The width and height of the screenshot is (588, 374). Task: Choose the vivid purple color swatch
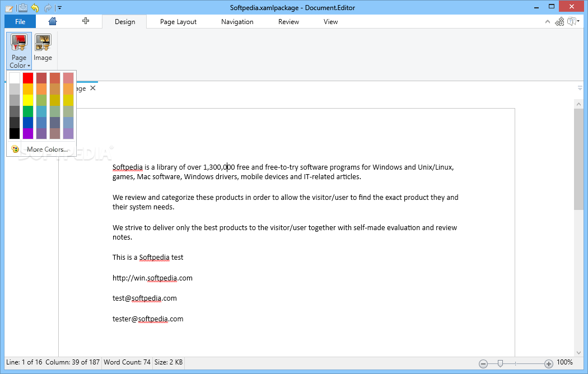coord(28,133)
